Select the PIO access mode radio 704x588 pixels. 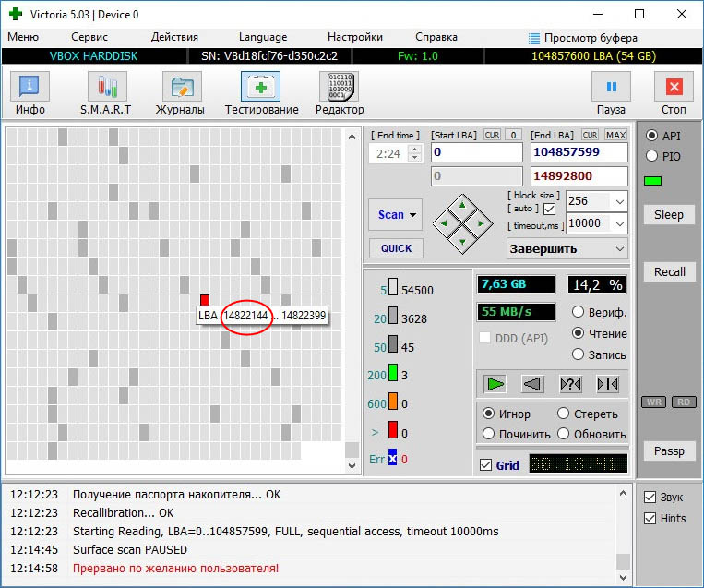(652, 156)
